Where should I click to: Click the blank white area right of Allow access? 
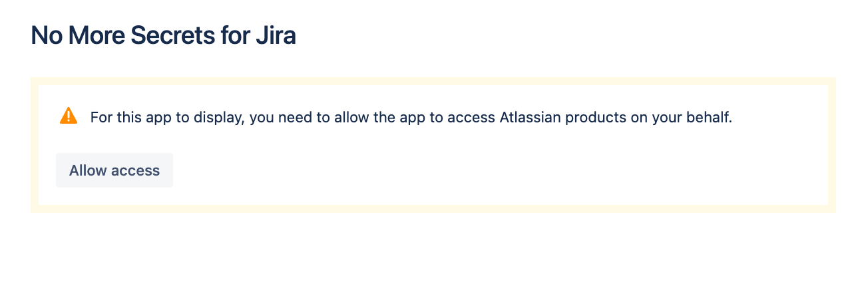[466, 171]
